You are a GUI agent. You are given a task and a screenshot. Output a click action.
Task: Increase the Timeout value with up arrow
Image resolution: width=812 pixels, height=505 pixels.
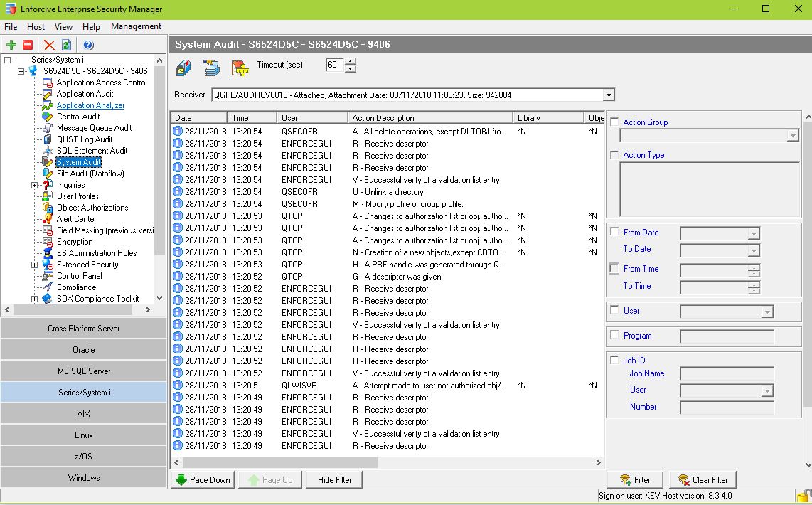tap(350, 61)
